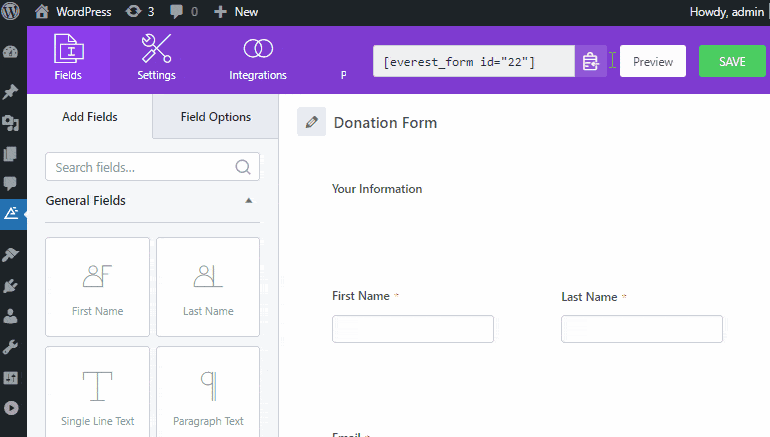Click the green SAVE button
The image size is (770, 437).
coord(732,61)
